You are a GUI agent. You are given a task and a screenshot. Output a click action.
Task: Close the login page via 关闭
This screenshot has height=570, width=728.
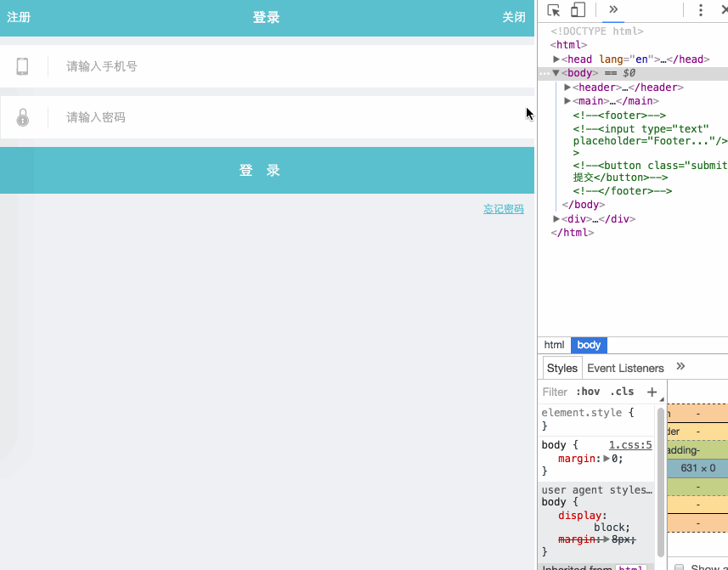coord(514,17)
